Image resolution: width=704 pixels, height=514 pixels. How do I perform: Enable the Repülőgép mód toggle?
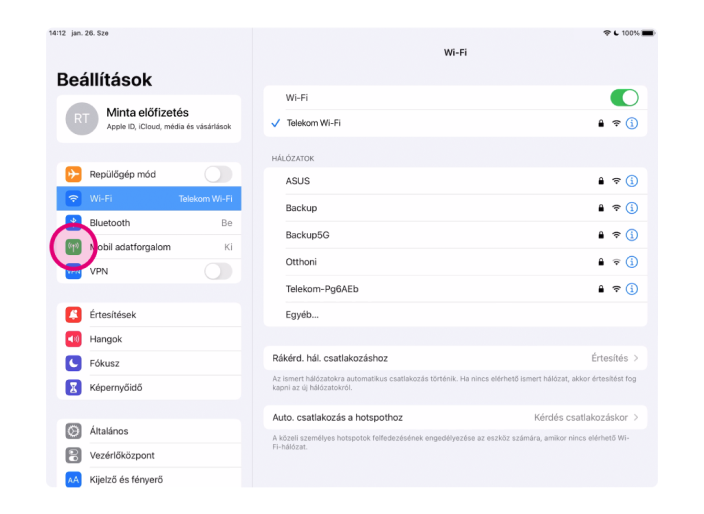(x=217, y=174)
